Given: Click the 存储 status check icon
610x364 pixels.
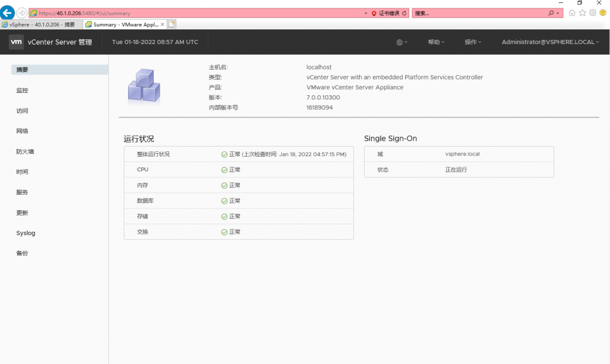Looking at the screenshot, I should [x=225, y=217].
